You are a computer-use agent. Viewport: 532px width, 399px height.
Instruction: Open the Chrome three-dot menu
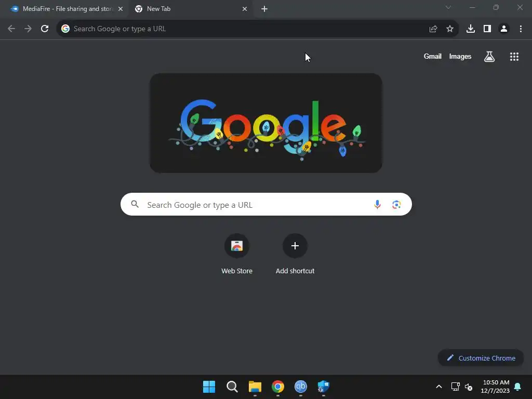click(521, 29)
